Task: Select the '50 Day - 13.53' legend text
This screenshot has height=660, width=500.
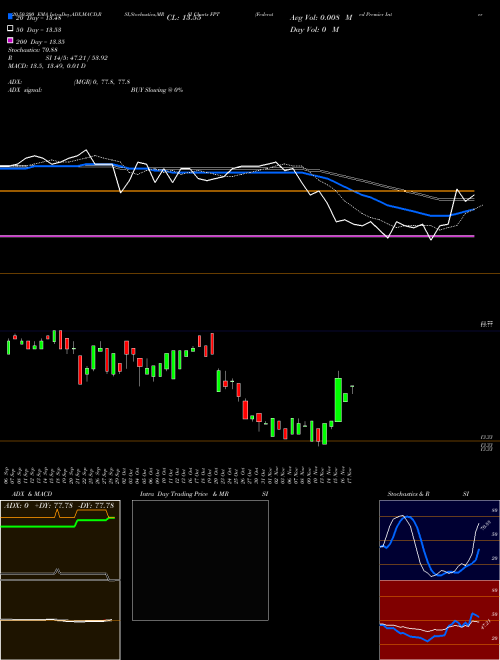Action: pos(39,30)
